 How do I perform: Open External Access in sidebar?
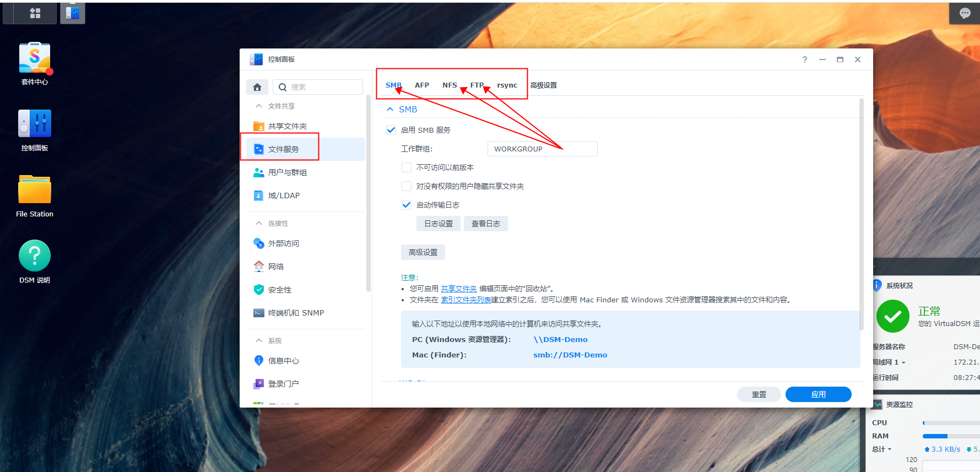[x=305, y=243]
